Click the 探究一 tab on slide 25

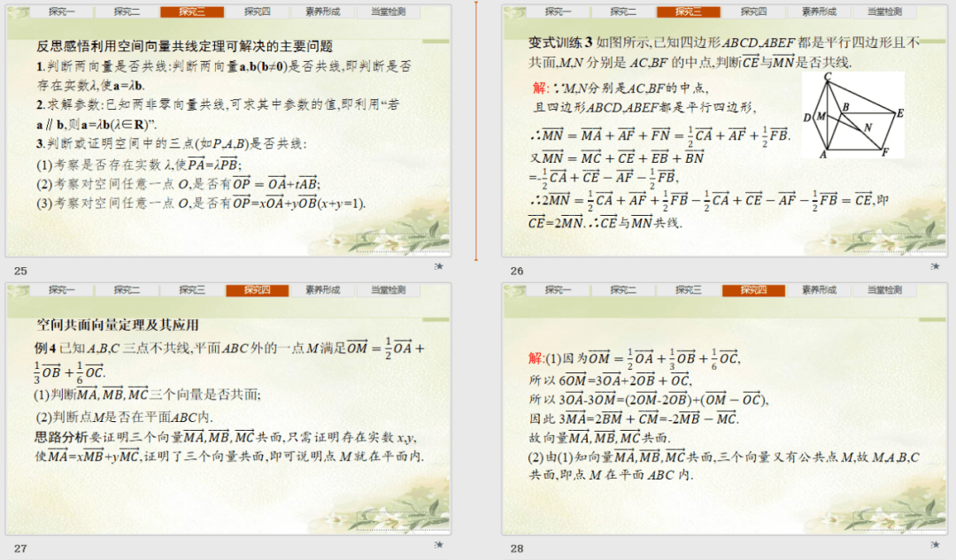[x=62, y=12]
